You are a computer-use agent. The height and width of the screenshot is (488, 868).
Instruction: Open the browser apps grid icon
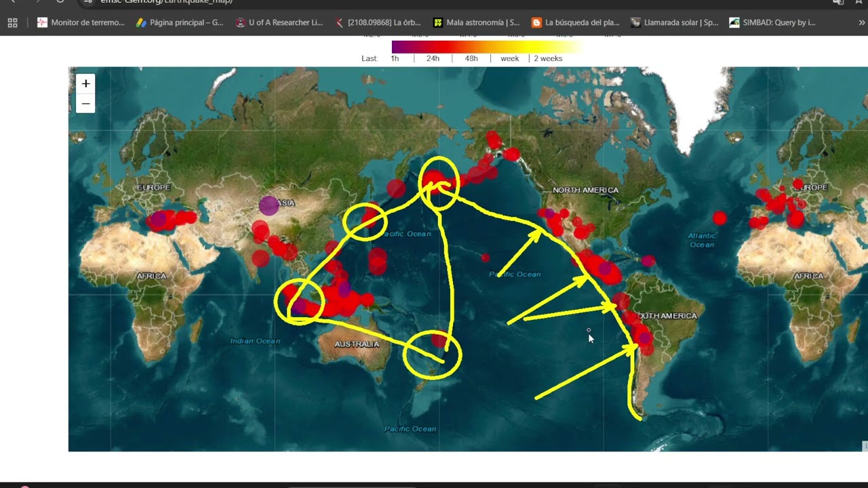click(12, 22)
